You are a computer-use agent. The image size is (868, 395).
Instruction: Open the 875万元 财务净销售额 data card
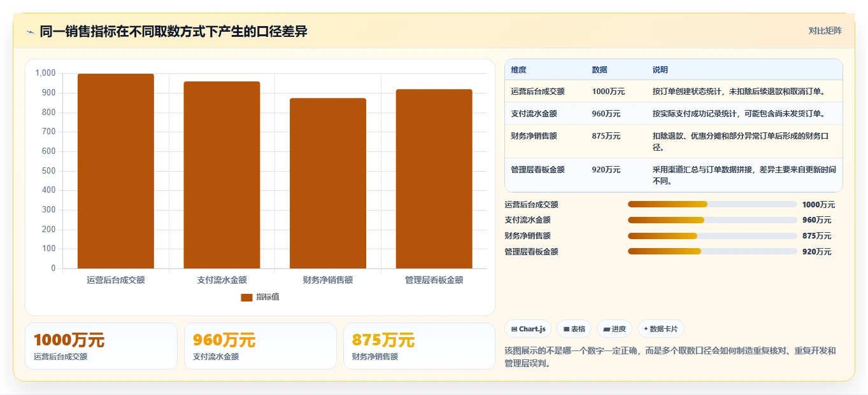(x=420, y=346)
